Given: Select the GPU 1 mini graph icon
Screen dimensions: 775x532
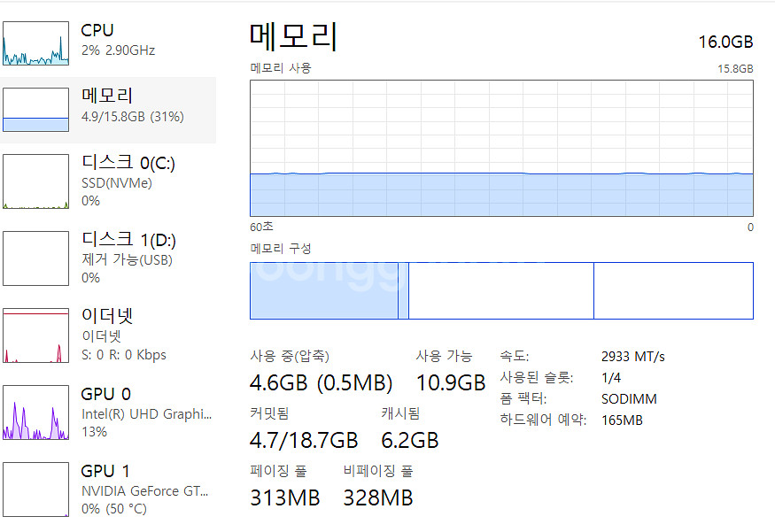Looking at the screenshot, I should point(35,489).
